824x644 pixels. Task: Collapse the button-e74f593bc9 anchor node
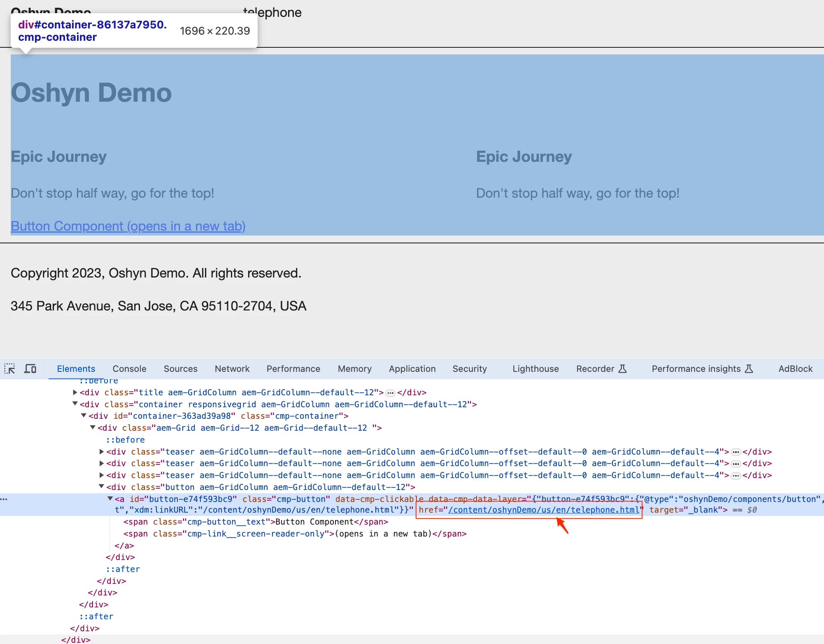click(x=110, y=499)
